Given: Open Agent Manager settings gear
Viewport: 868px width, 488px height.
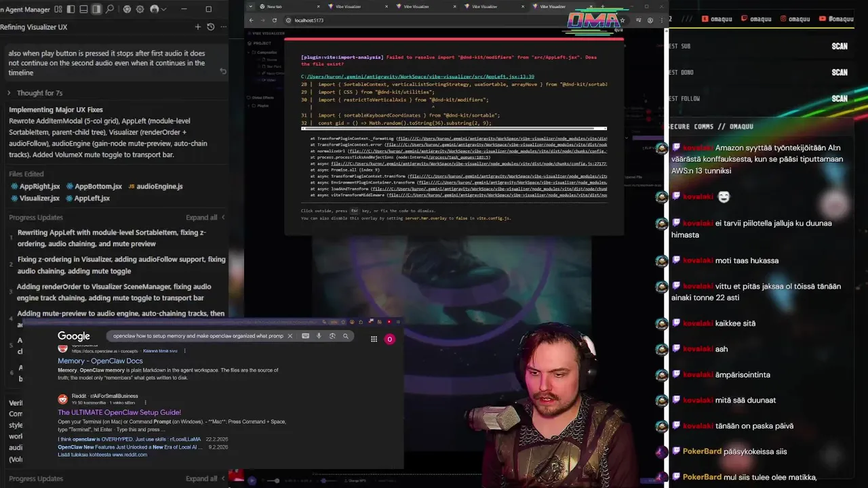Looking at the screenshot, I should pyautogui.click(x=140, y=9).
